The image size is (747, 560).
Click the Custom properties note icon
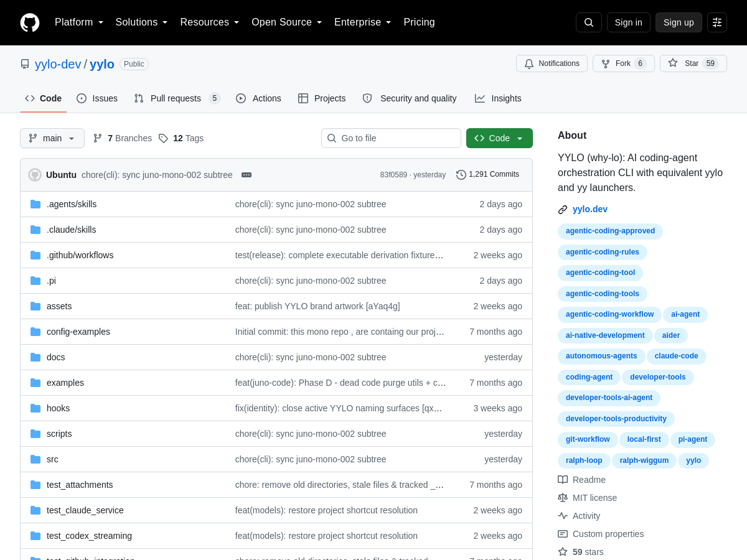(x=563, y=534)
